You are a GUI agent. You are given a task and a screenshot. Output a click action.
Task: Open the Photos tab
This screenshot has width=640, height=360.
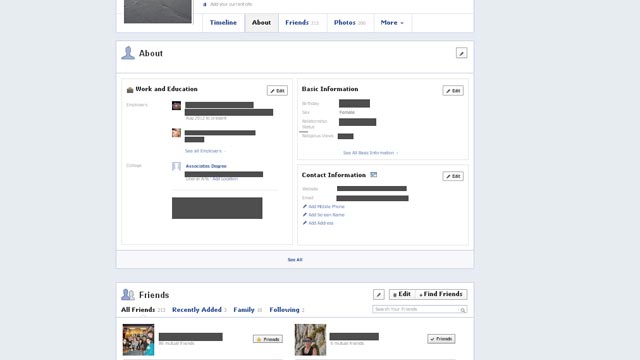coord(350,23)
